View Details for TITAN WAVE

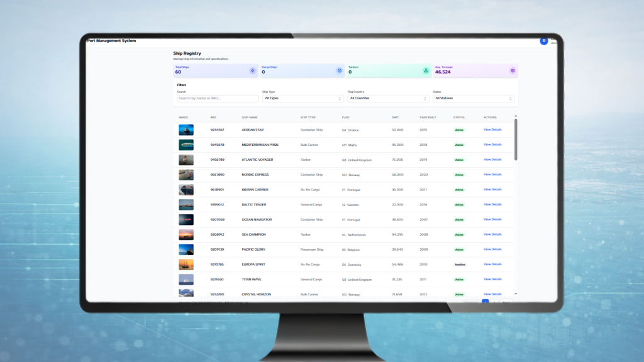click(492, 280)
